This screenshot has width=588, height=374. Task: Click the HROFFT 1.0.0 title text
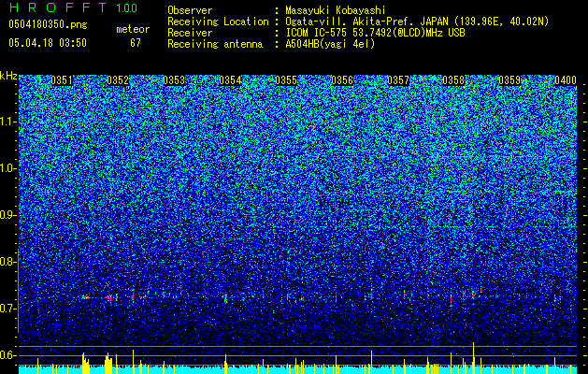[x=73, y=7]
